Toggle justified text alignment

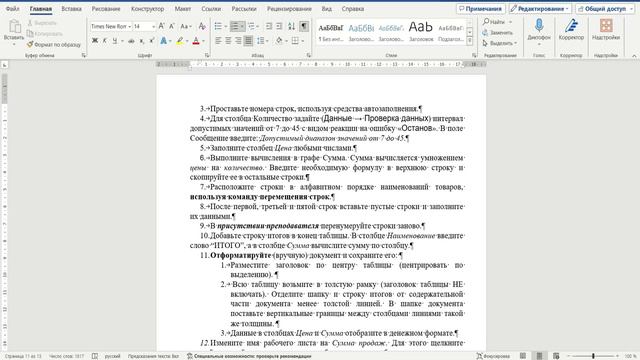[x=248, y=40]
